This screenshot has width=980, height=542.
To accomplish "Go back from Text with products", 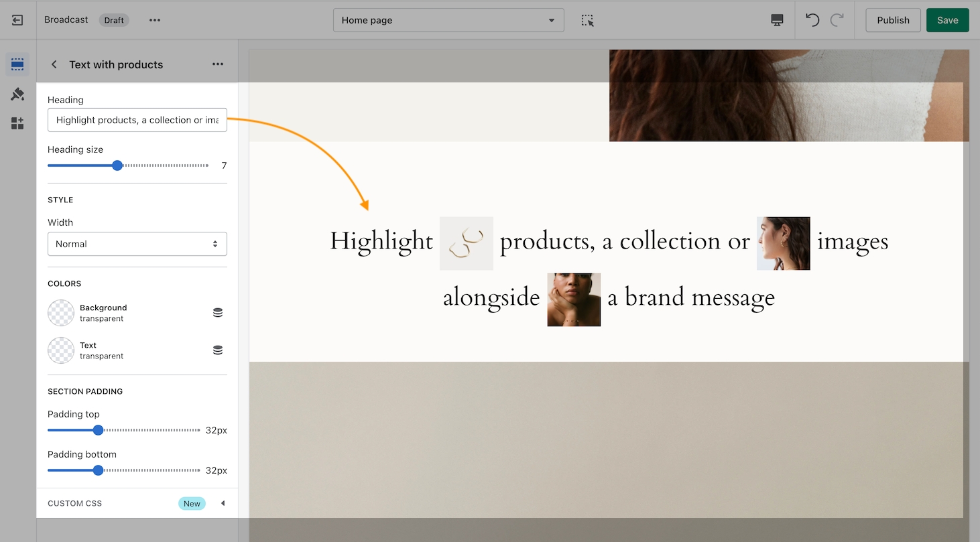I will [54, 64].
